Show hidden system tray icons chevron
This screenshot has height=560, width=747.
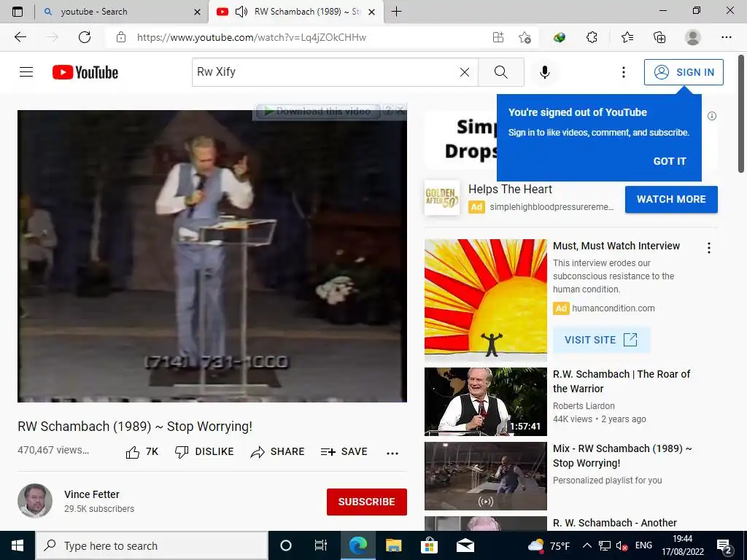pos(587,545)
